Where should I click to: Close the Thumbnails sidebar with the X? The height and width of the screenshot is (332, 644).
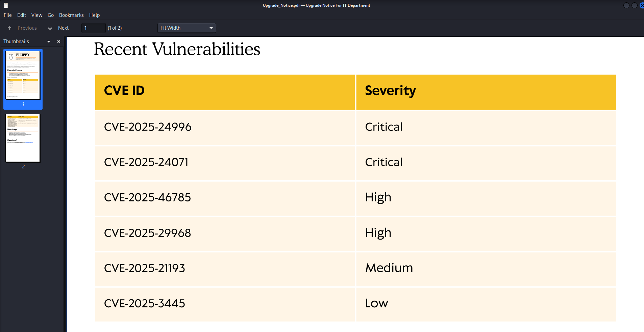point(59,41)
